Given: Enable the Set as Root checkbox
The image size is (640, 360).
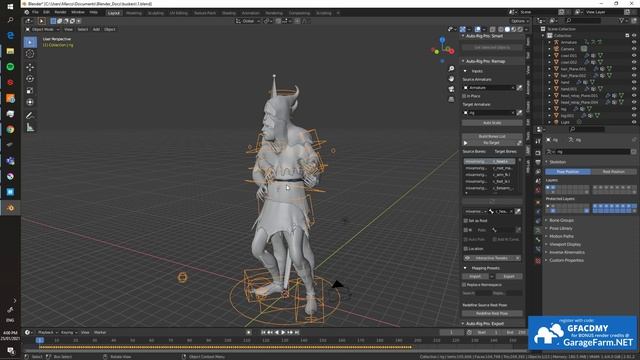Looking at the screenshot, I should 466,220.
